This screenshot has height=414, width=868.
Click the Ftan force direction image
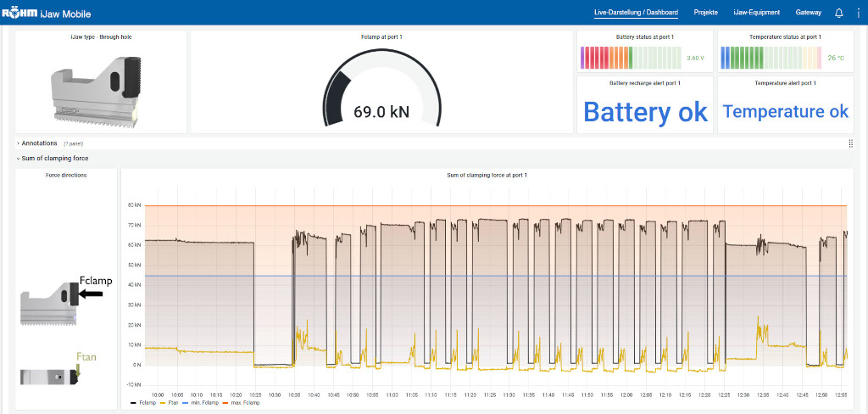(58, 369)
